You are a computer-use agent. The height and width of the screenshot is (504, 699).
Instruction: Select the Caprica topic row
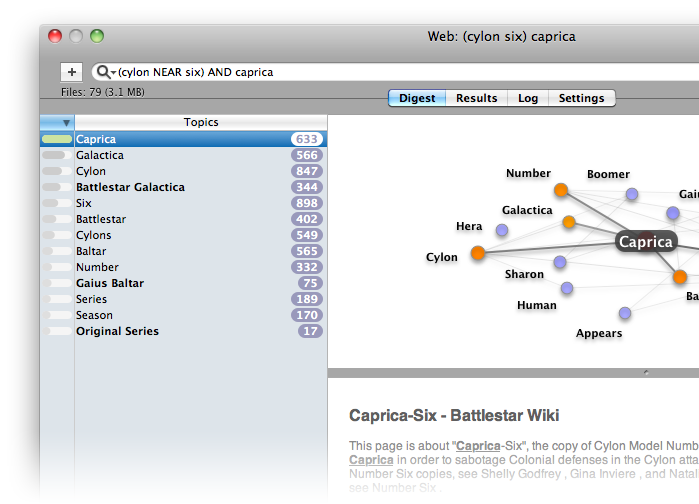pos(183,139)
